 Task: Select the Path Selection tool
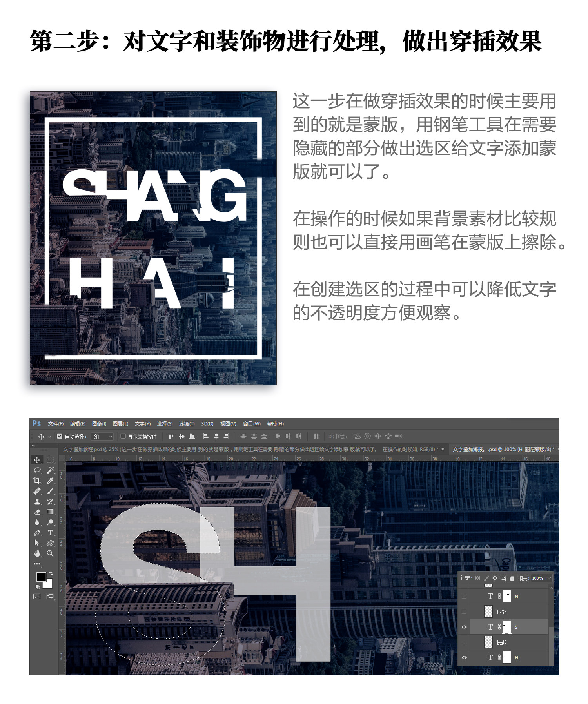pyautogui.click(x=37, y=543)
